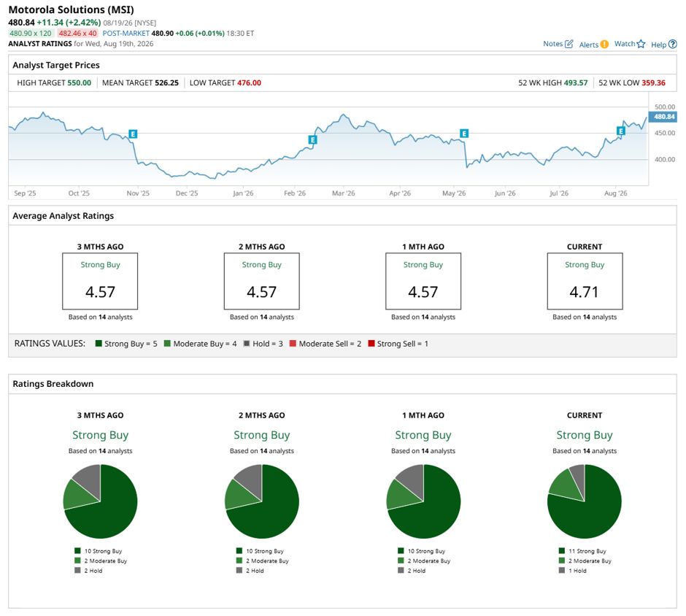This screenshot has height=616, width=686.
Task: Click the +11.34 (+2.42%) price change
Action: click(69, 23)
